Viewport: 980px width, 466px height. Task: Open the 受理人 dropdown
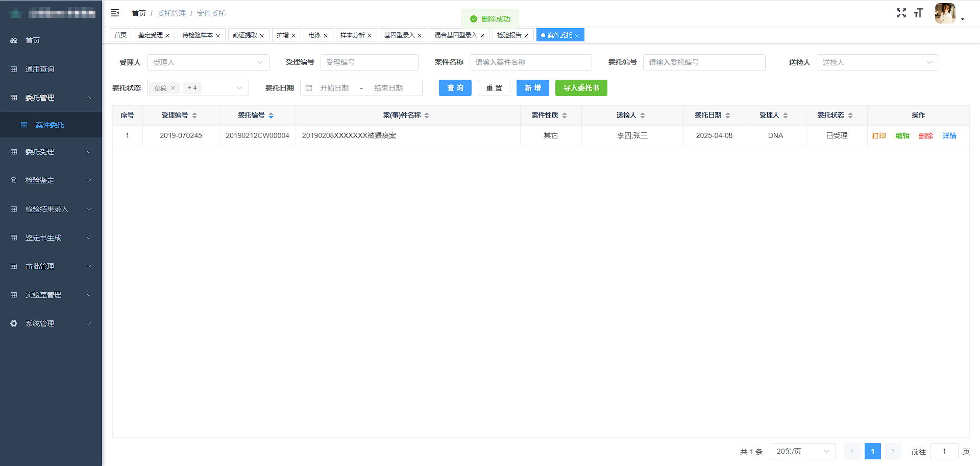(x=208, y=62)
